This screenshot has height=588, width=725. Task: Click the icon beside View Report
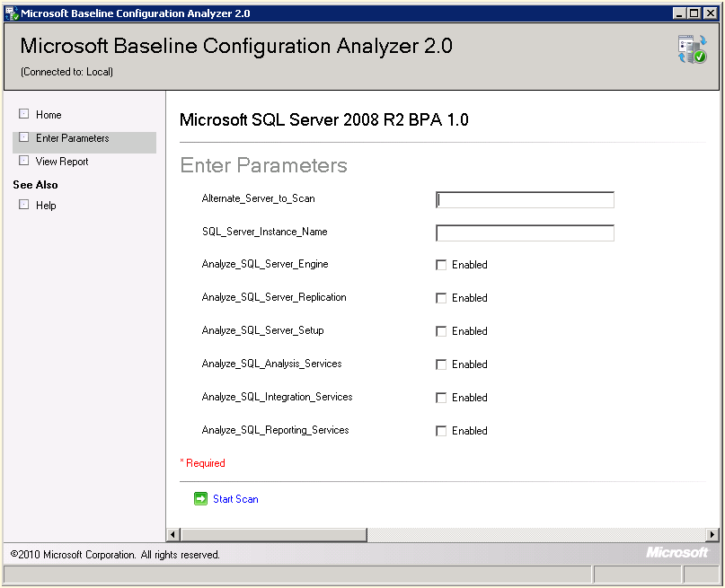click(x=24, y=161)
